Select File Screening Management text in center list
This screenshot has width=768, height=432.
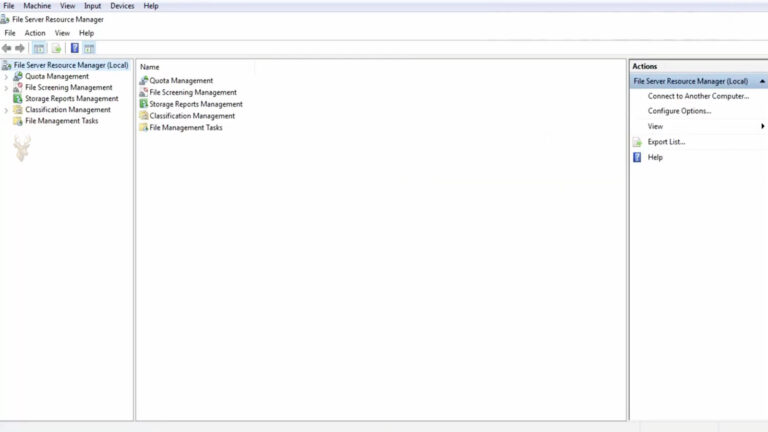click(193, 92)
